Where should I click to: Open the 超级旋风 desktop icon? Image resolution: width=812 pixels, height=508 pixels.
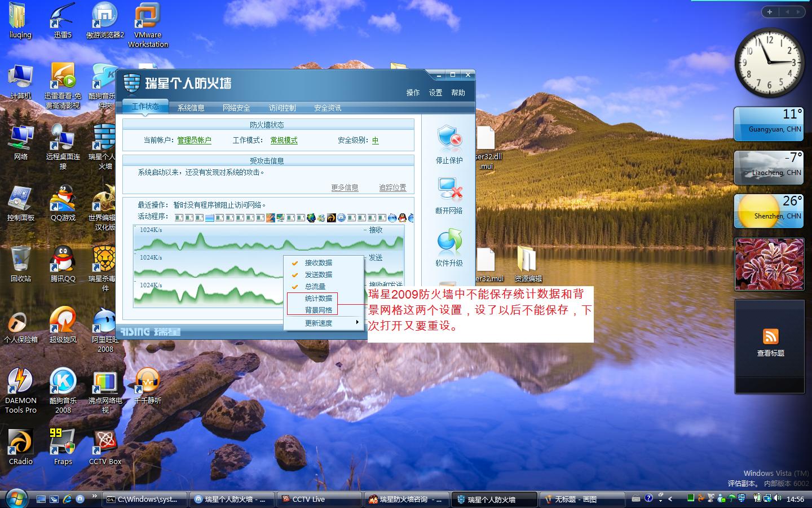coord(63,325)
